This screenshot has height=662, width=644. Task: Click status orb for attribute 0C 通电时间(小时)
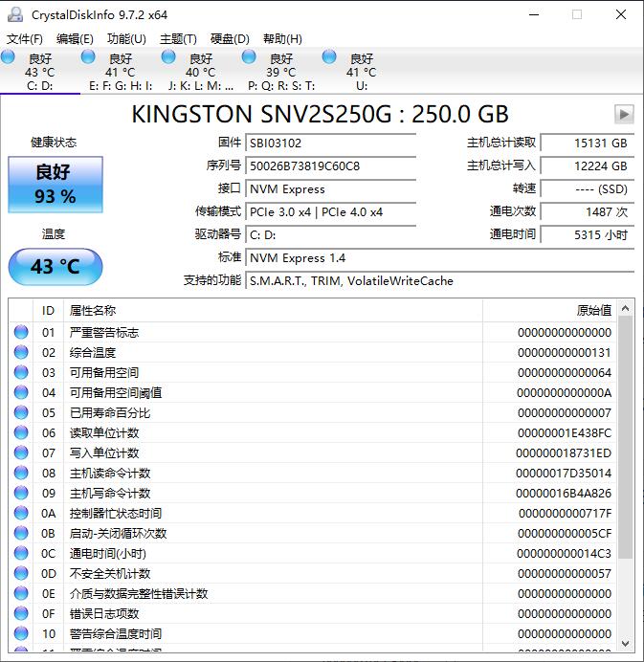(21, 553)
